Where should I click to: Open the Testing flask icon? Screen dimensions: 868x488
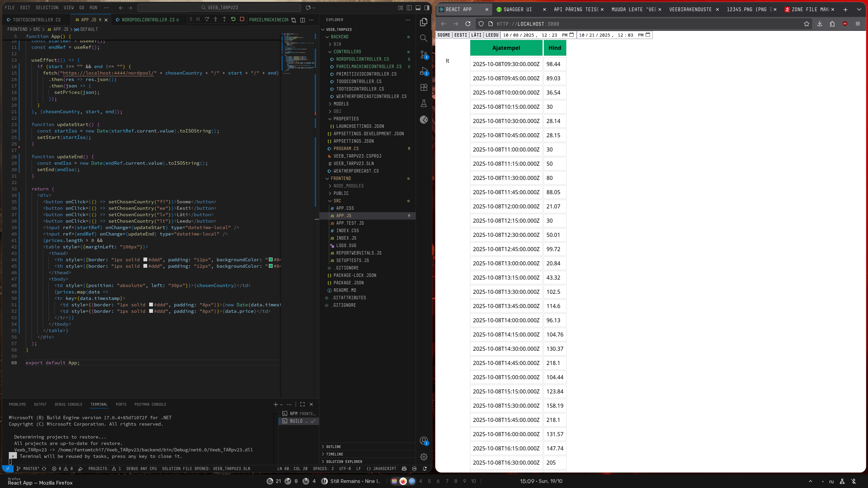click(x=424, y=104)
